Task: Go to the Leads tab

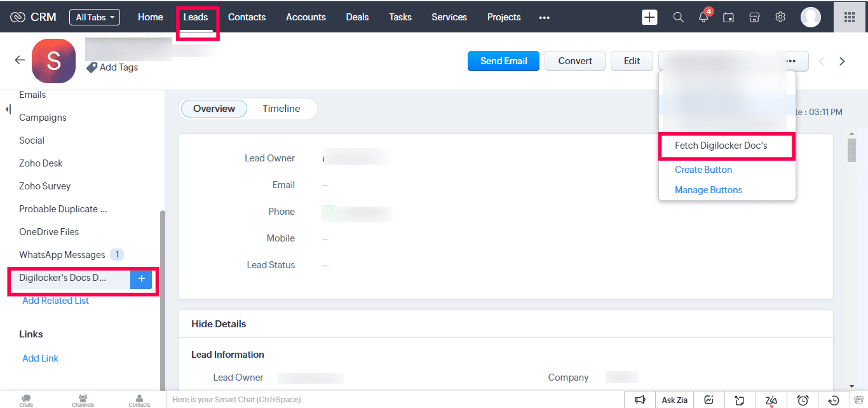Action: pos(196,17)
